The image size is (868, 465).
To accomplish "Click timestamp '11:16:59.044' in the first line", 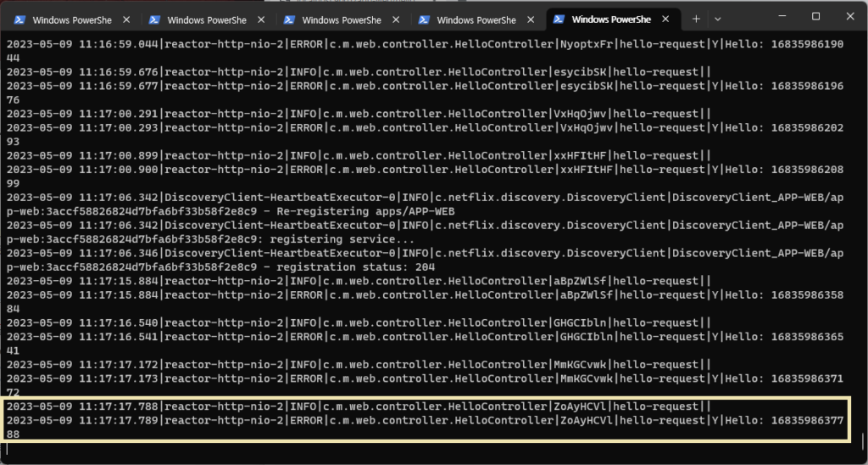I will pyautogui.click(x=118, y=44).
